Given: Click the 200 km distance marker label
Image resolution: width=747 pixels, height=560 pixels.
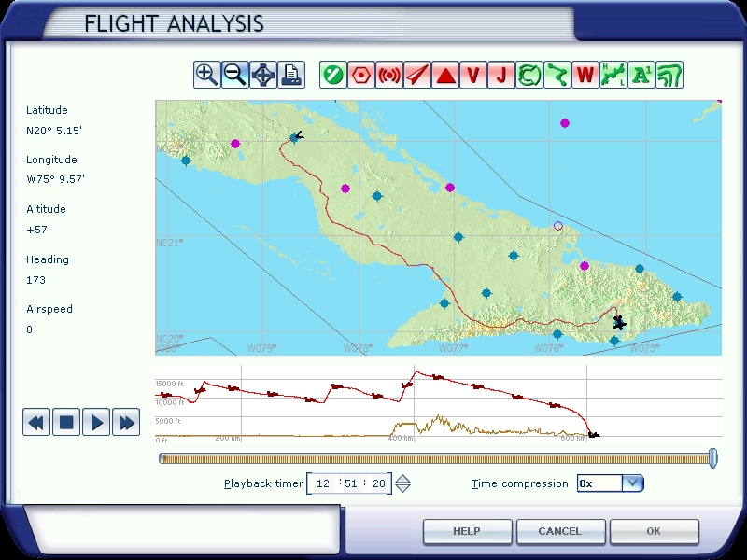Looking at the screenshot, I should coord(228,438).
